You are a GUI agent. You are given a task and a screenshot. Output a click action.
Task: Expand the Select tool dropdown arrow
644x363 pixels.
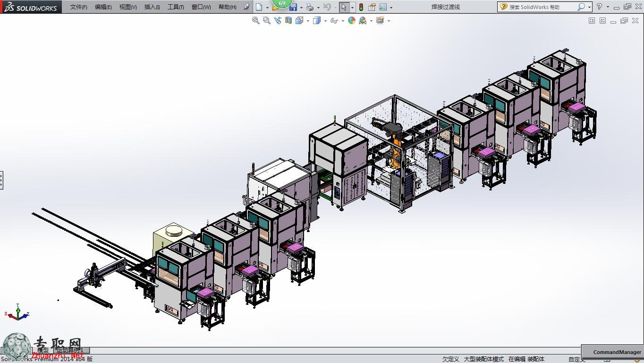pos(352,8)
